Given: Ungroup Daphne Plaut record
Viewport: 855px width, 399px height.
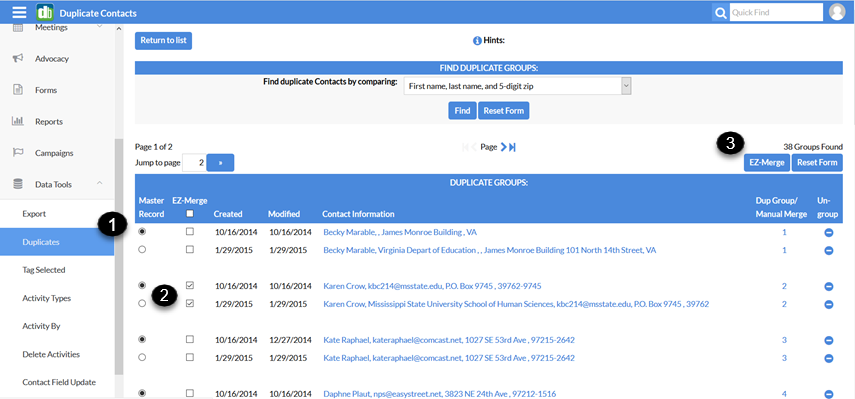Looking at the screenshot, I should [x=829, y=394].
